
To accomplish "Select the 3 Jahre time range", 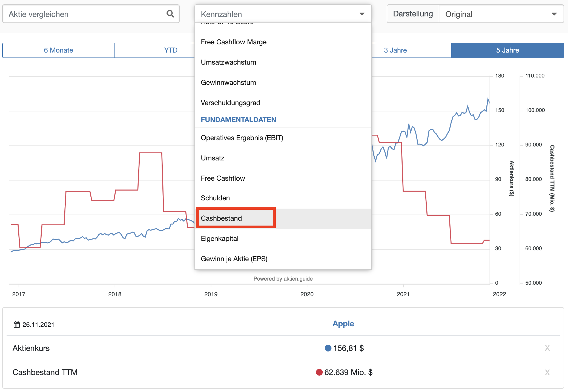I will click(x=395, y=50).
